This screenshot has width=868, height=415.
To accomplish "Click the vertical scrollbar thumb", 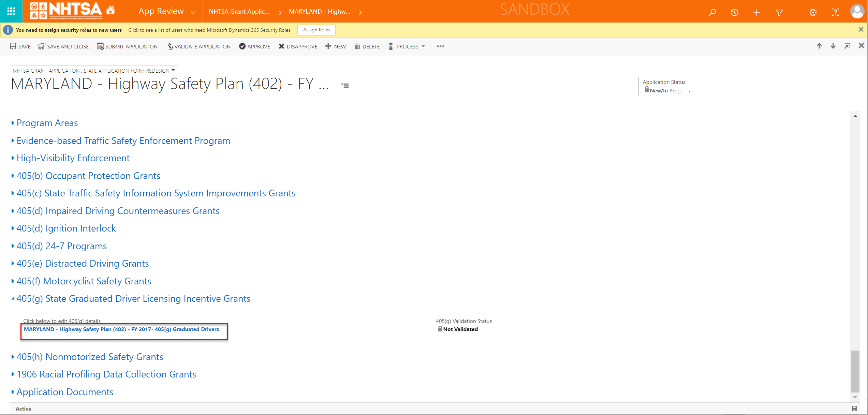I will tap(855, 372).
